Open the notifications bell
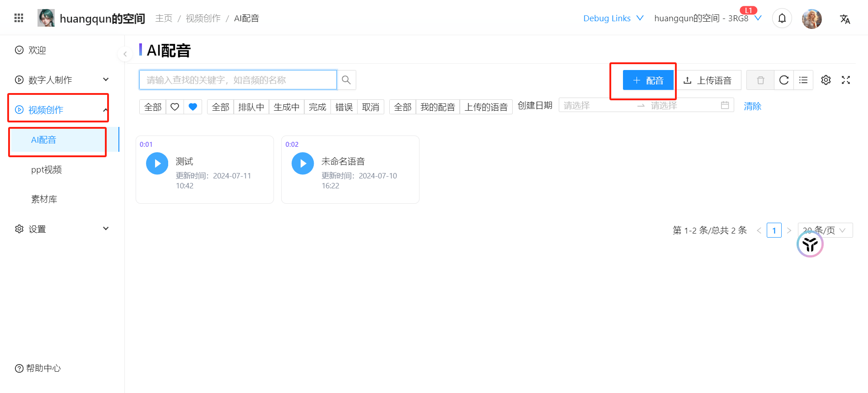The width and height of the screenshot is (868, 393). tap(782, 19)
